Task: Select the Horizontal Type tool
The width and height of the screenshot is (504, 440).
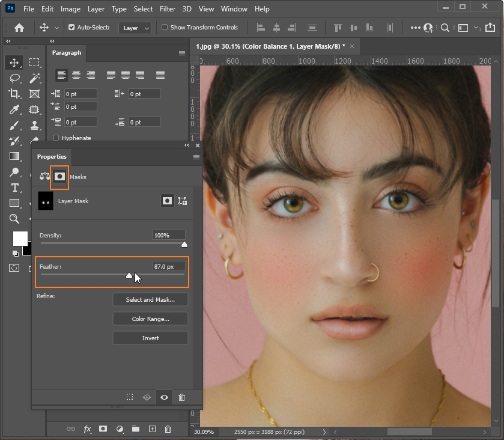Action: click(x=14, y=188)
